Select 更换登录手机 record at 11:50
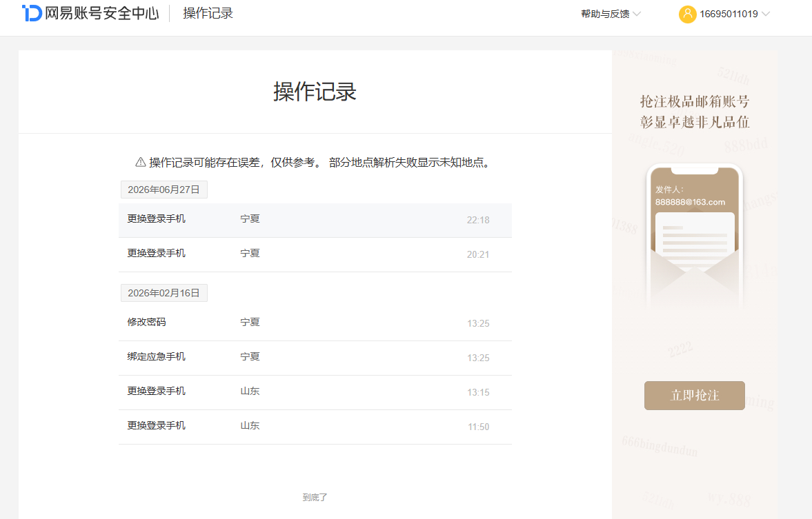The image size is (812, 519). coord(315,427)
